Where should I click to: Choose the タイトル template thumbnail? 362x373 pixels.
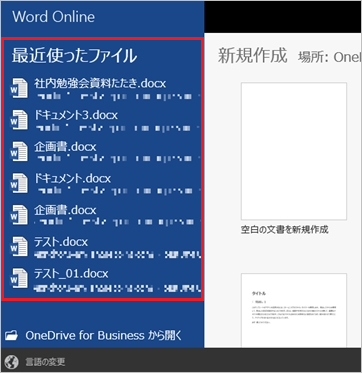[294, 310]
